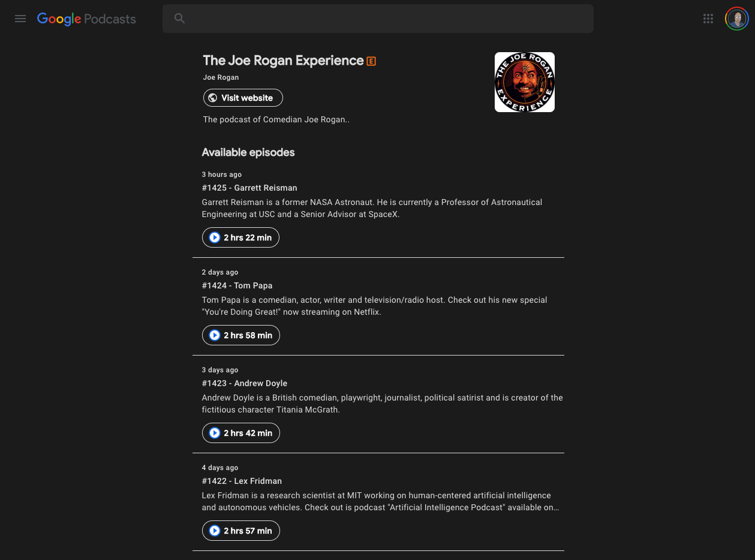The width and height of the screenshot is (755, 560).
Task: Click into the podcast search field
Action: point(378,19)
